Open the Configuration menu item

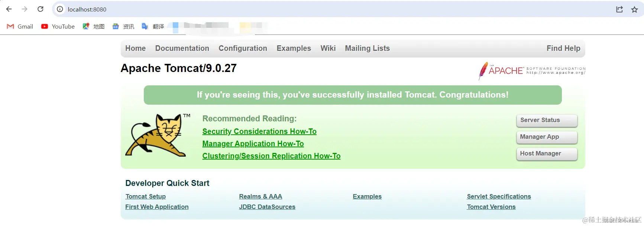243,48
